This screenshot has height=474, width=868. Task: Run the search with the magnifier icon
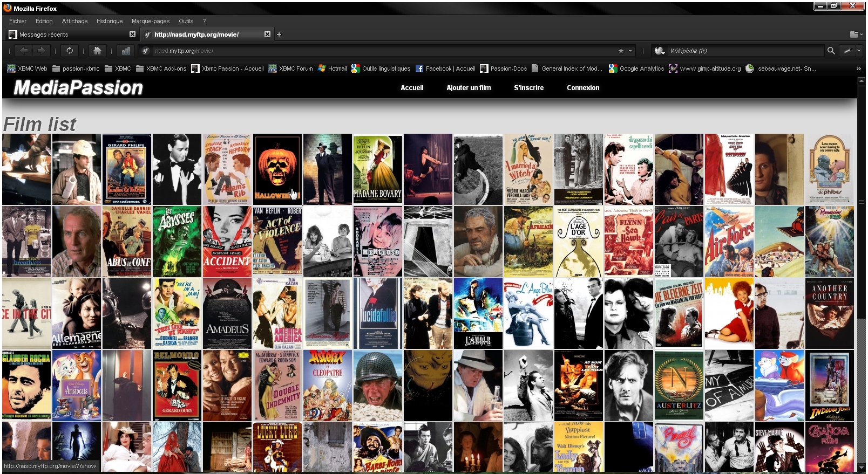tap(831, 51)
